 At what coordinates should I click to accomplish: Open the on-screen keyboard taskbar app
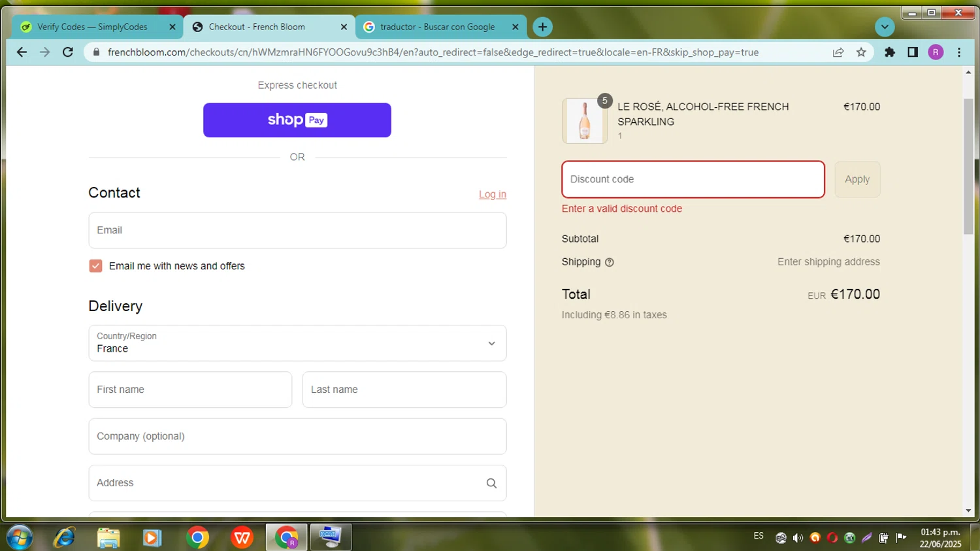(x=331, y=537)
